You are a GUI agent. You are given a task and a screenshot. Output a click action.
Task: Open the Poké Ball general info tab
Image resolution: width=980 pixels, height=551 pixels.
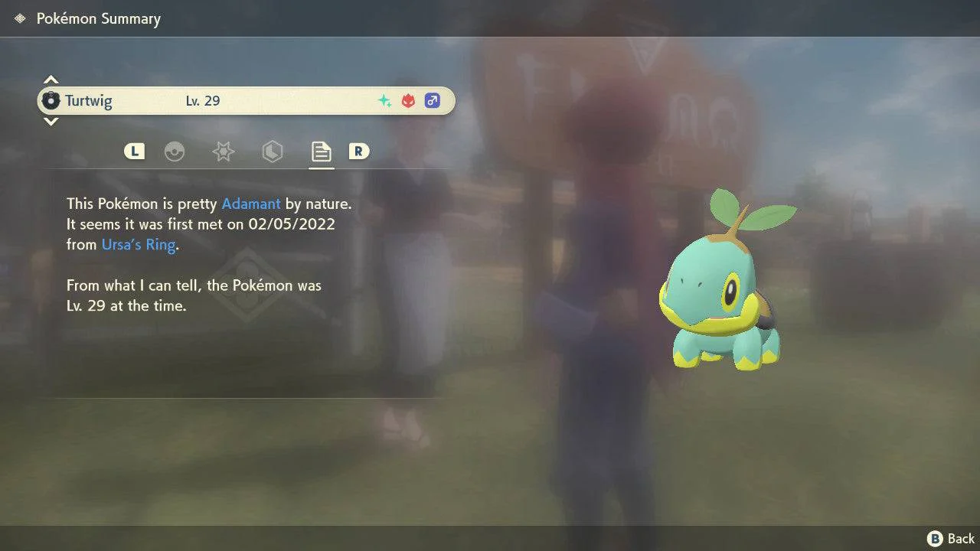point(175,152)
